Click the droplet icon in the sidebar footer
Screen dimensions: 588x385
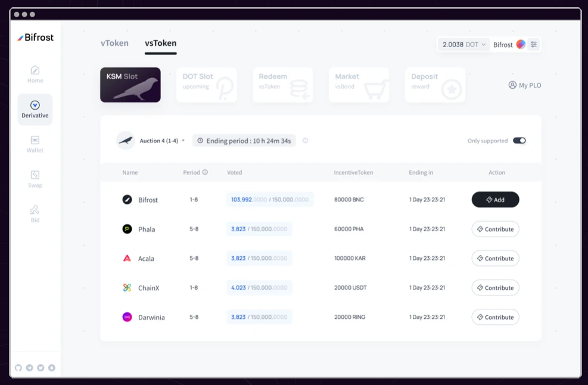pos(52,368)
